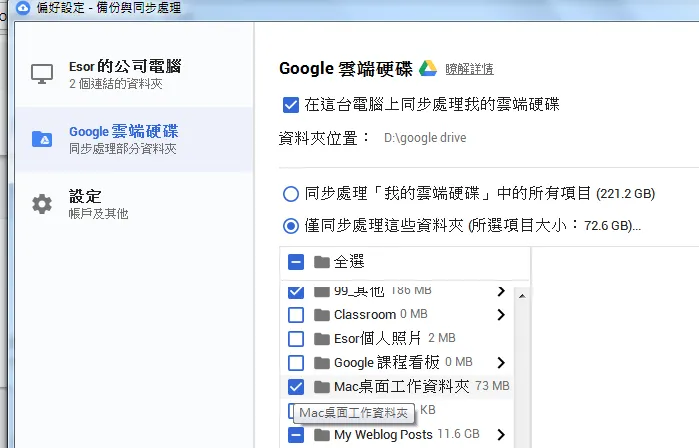Click the My Weblog Posts folder name
Image resolution: width=699 pixels, height=448 pixels.
coord(383,435)
